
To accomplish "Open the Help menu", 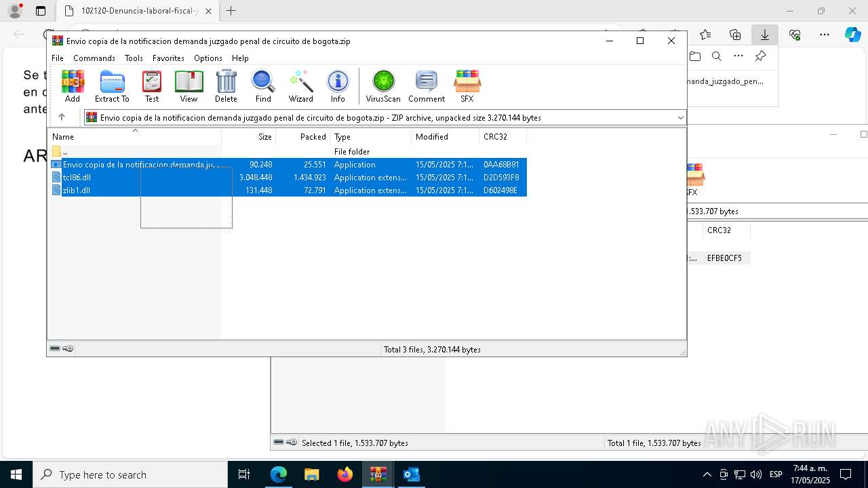I will tap(240, 58).
